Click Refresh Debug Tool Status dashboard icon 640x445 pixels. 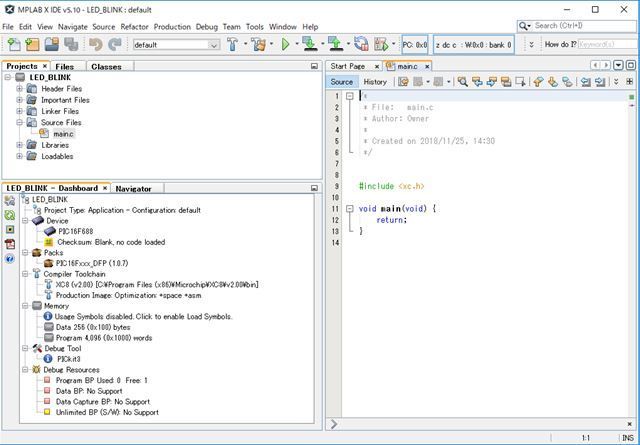coord(10,215)
